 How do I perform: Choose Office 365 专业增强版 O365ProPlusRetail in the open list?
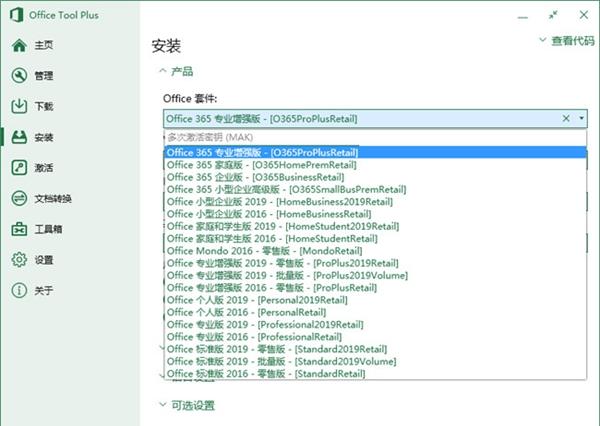click(x=375, y=152)
